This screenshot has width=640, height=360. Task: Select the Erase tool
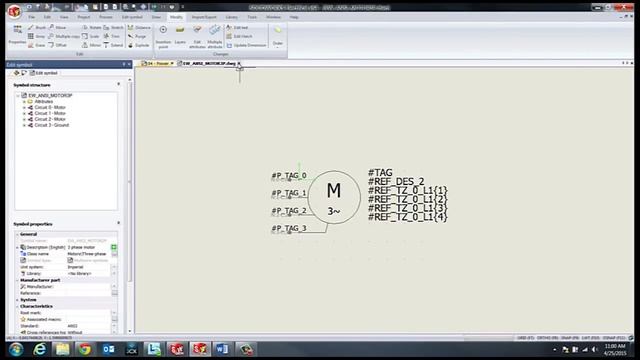[x=36, y=45]
